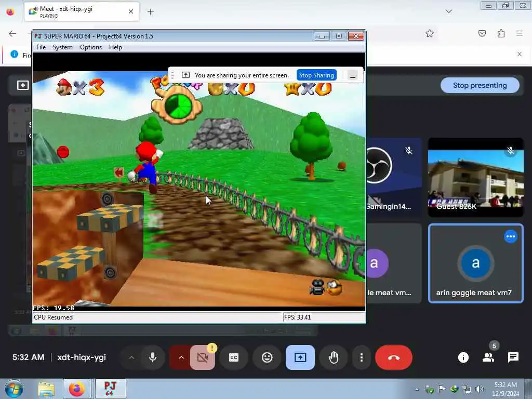Screen dimensions: 532x399
Task: Click the Firefox back arrow
Action: pyautogui.click(x=12, y=33)
